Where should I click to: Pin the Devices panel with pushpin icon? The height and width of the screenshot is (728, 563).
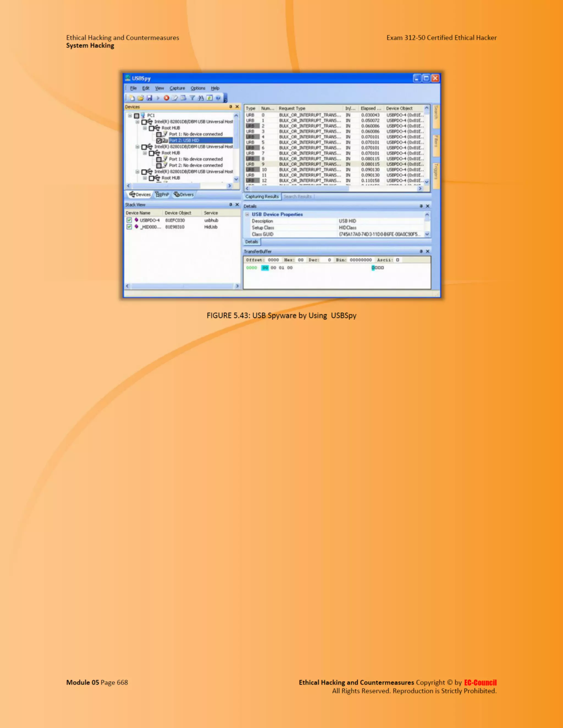coord(230,107)
